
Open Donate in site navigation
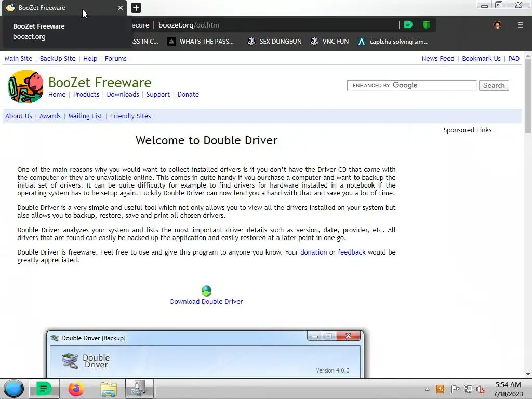point(188,95)
